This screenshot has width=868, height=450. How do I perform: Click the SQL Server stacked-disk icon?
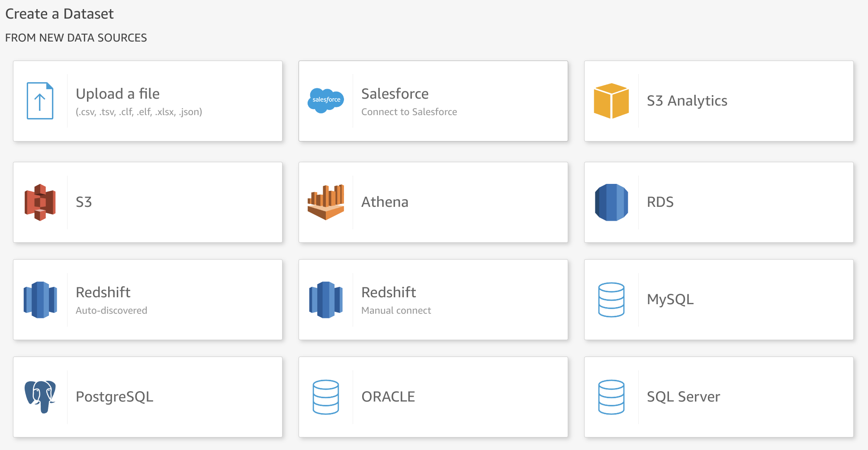pos(611,396)
